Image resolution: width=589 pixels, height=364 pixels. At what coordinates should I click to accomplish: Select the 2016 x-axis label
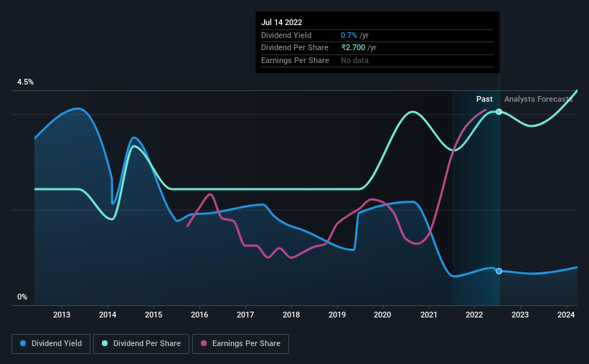[x=199, y=315]
